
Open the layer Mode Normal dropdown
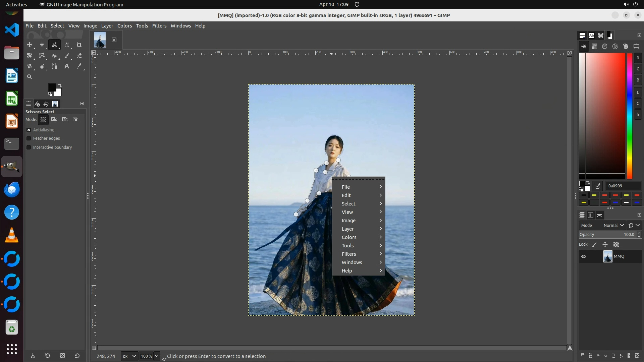point(613,225)
